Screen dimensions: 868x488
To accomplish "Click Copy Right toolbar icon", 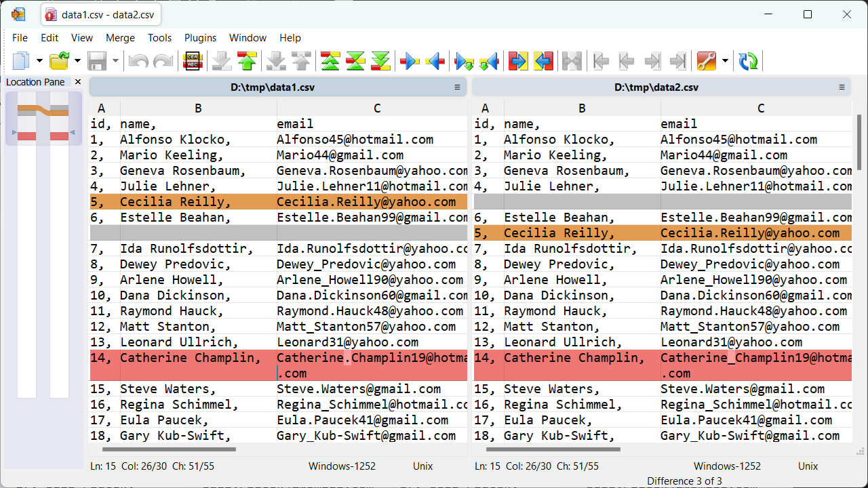I will (x=410, y=62).
